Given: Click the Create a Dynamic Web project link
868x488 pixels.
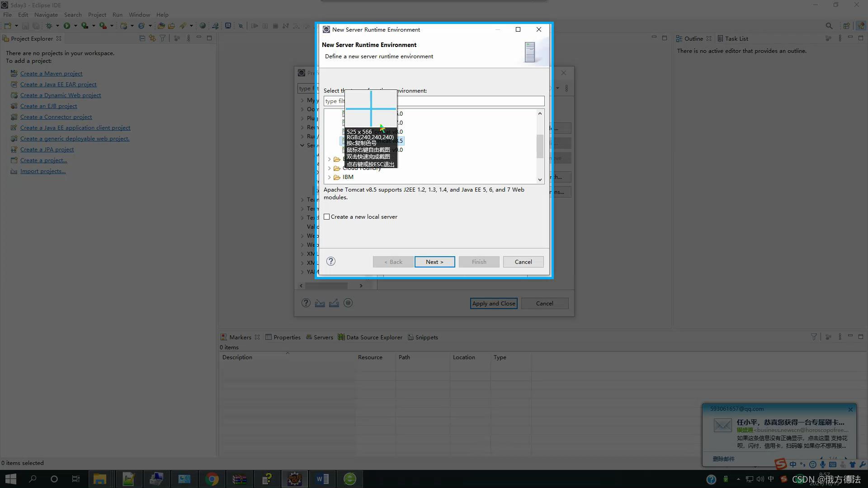Looking at the screenshot, I should [x=61, y=95].
